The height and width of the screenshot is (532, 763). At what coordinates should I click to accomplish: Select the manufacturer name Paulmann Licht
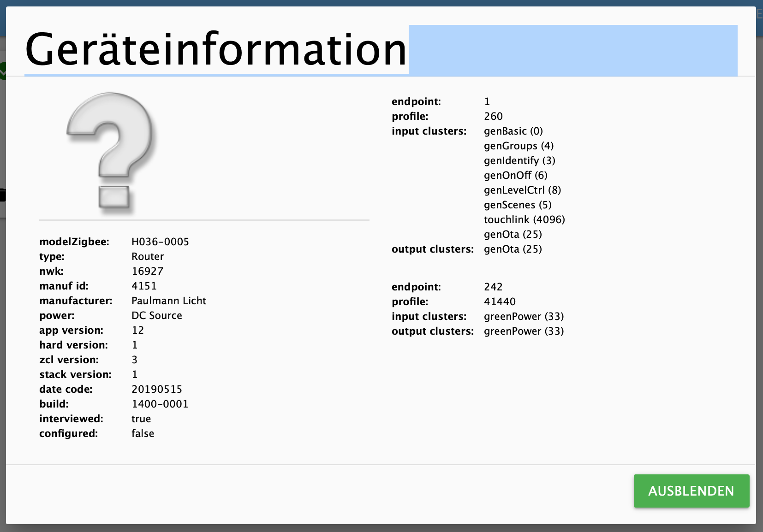169,301
